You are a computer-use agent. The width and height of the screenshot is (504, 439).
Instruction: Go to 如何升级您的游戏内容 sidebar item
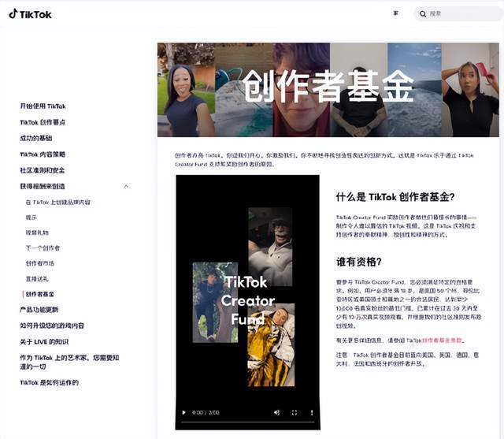[52, 326]
